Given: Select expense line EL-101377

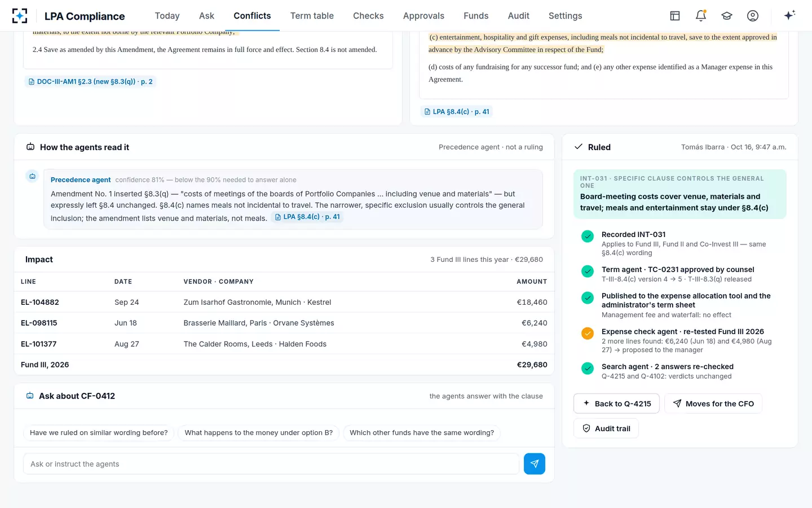Looking at the screenshot, I should click(x=284, y=344).
